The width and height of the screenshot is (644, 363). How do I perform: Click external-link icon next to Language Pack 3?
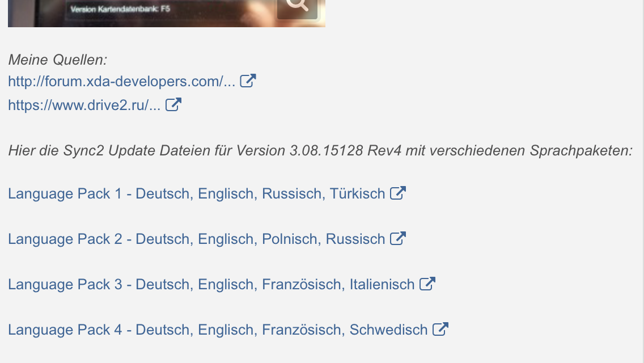point(427,284)
